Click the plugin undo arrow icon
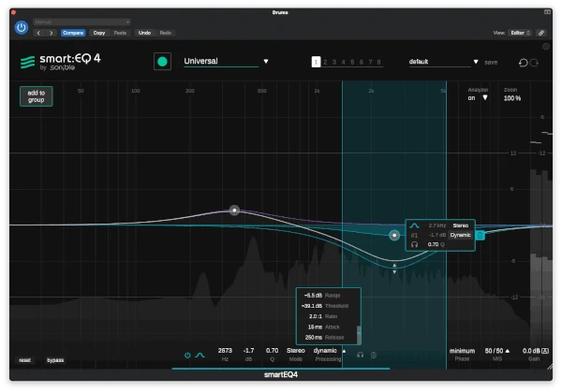 coord(523,63)
